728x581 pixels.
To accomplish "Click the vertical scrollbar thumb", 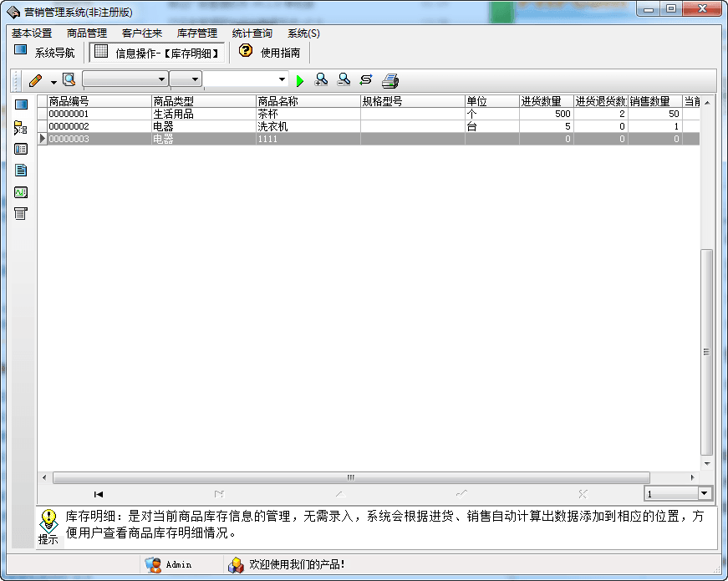I will (706, 352).
